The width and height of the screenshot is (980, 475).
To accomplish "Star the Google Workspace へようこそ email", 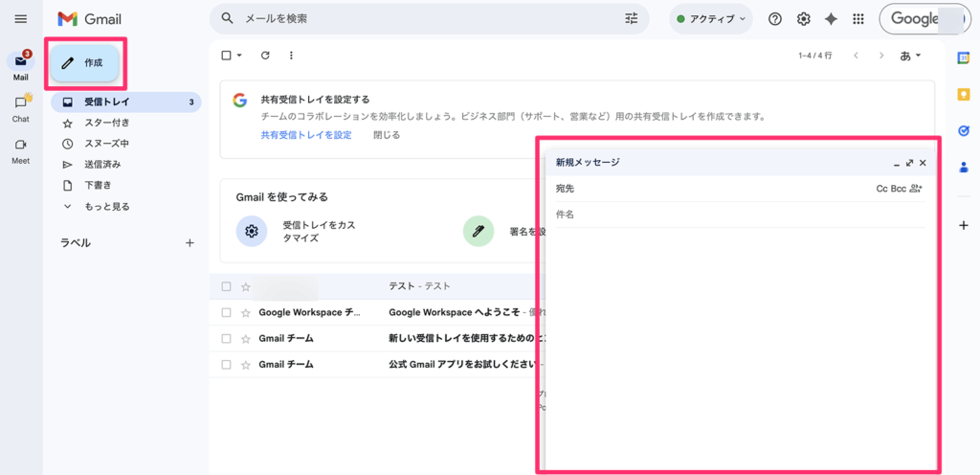I will 246,312.
